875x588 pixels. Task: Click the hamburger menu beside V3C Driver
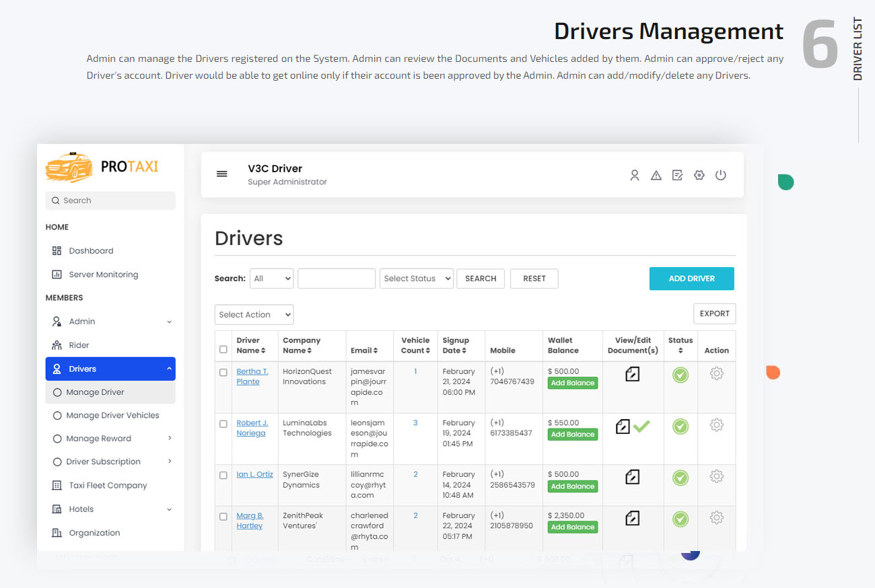pos(222,173)
